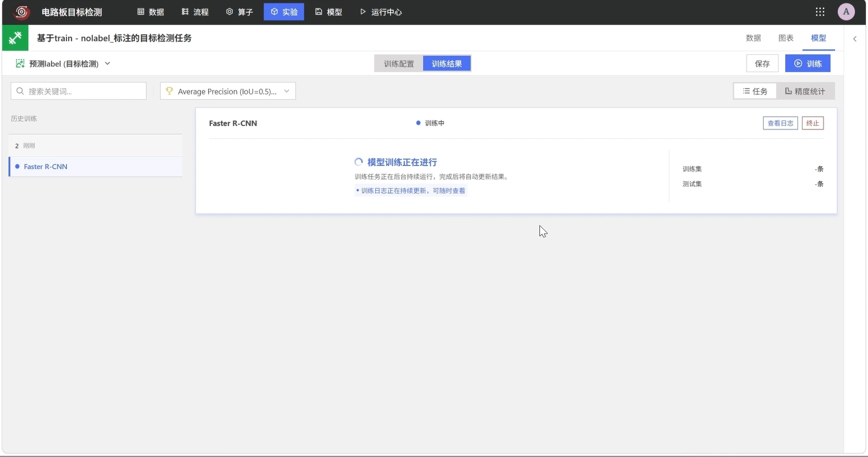Click the 电路板目标检测 project title
Viewport: 868px width, 457px height.
72,12
